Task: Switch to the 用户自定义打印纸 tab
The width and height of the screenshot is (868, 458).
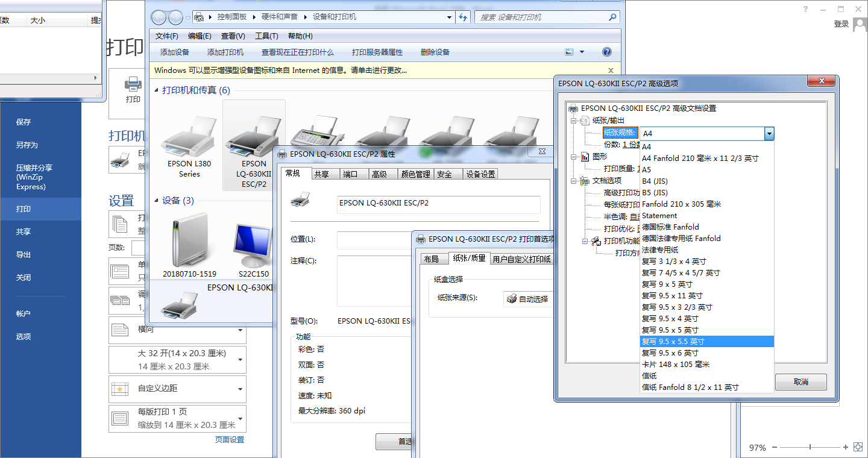Action: 522,259
